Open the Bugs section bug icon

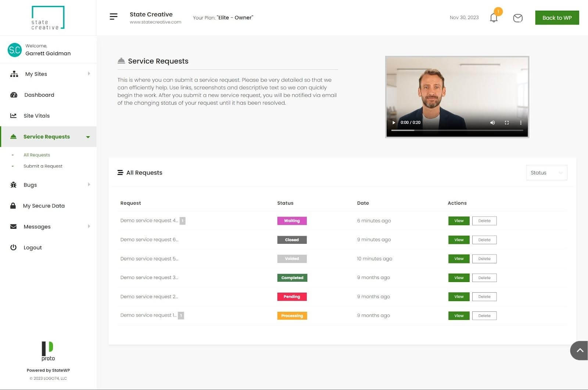[x=14, y=185]
